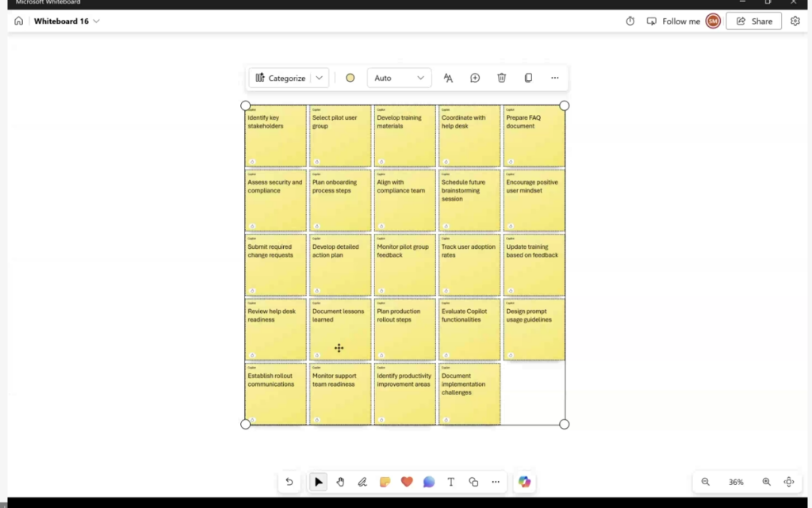Image resolution: width=812 pixels, height=508 pixels.
Task: Click the Follow me button
Action: pos(673,21)
